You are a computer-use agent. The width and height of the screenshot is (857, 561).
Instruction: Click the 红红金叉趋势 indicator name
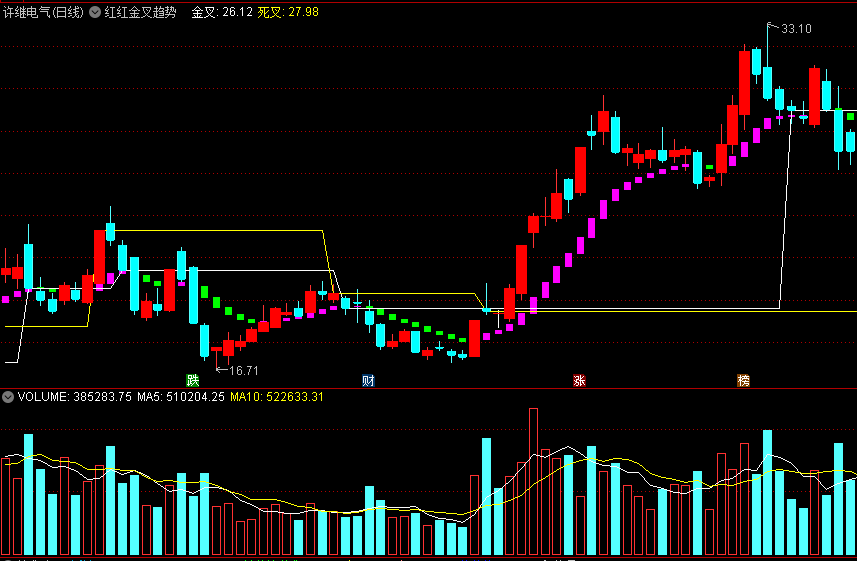coord(140,12)
